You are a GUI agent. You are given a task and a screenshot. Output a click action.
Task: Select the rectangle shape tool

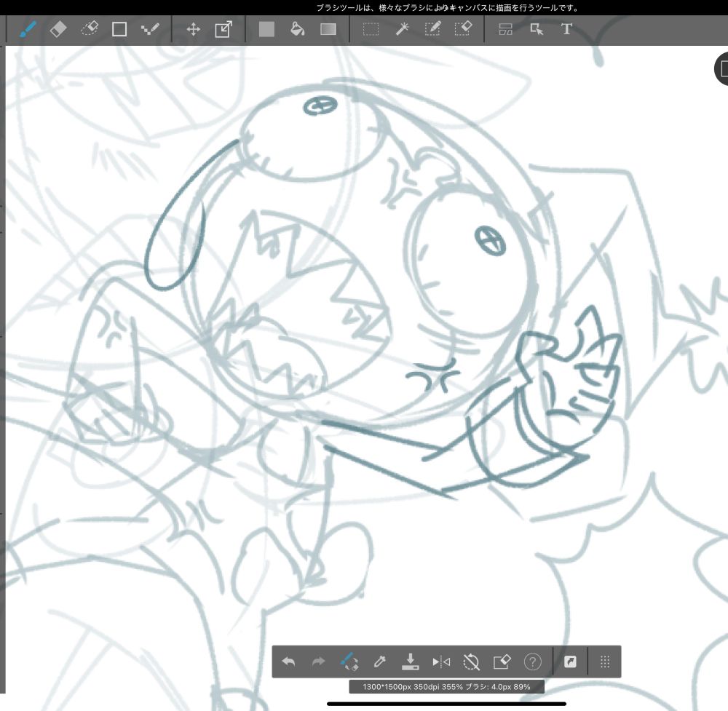(x=119, y=29)
